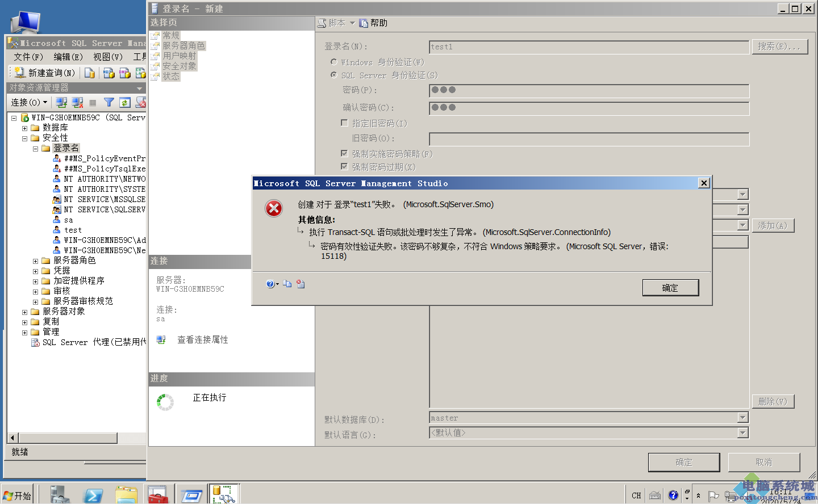
Task: Click the Show technical details icon in error dialog
Action: tap(301, 284)
